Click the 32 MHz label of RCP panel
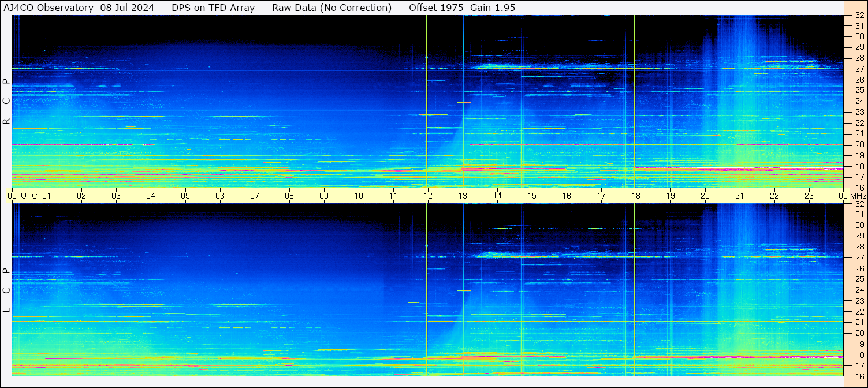The width and height of the screenshot is (868, 388). [x=859, y=16]
